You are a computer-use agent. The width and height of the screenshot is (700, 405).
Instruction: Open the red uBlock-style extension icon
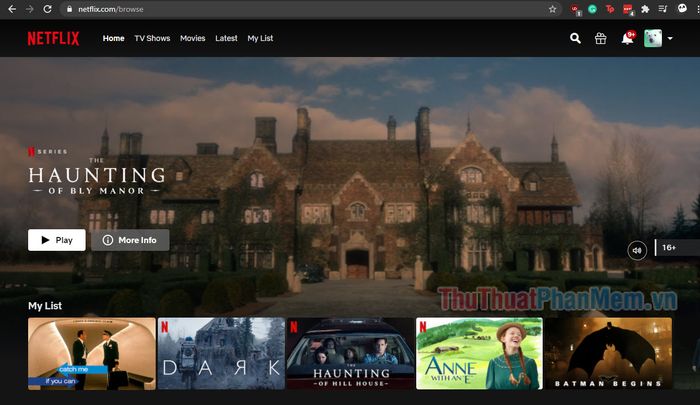pyautogui.click(x=575, y=9)
